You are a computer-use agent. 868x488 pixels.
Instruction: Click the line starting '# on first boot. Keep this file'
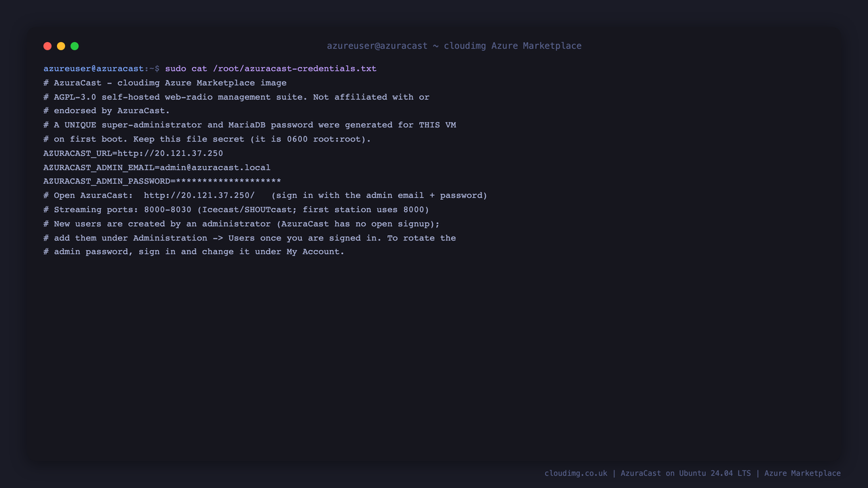click(207, 139)
